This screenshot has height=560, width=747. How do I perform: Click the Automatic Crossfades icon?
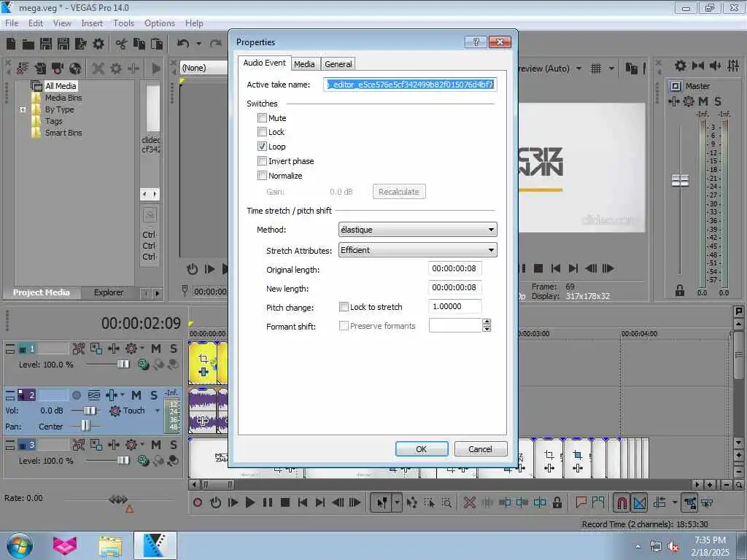(x=639, y=502)
